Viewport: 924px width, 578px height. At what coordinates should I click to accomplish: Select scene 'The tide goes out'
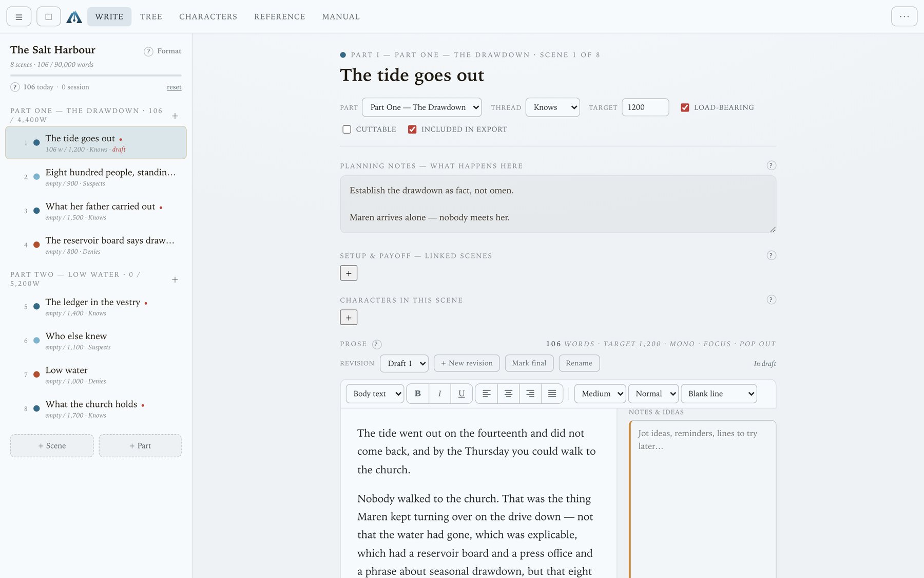(96, 143)
